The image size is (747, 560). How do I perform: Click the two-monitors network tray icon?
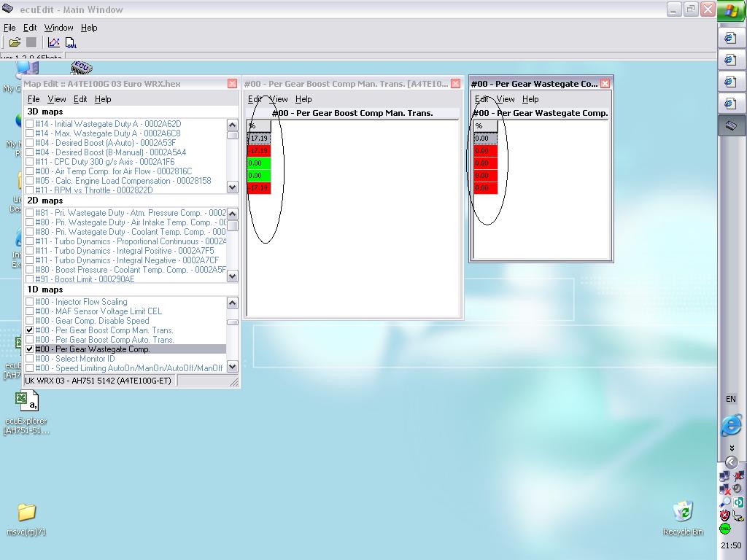click(724, 476)
